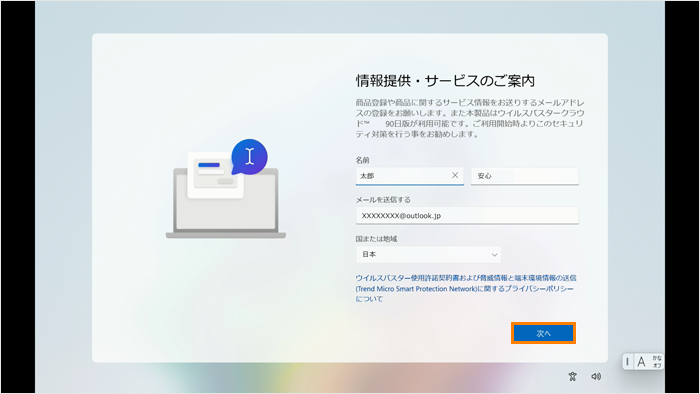
Task: Toggle the かなオフ kana setting
Action: coord(657,361)
